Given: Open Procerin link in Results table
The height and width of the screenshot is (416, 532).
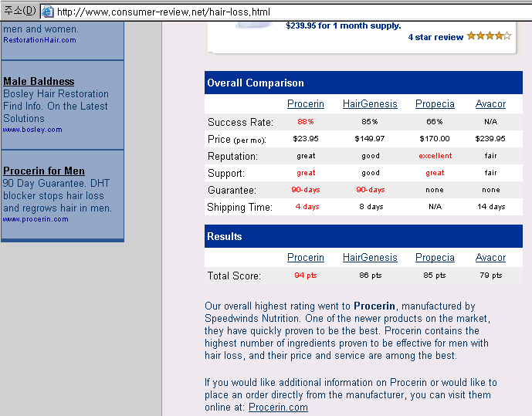Looking at the screenshot, I should pos(305,257).
